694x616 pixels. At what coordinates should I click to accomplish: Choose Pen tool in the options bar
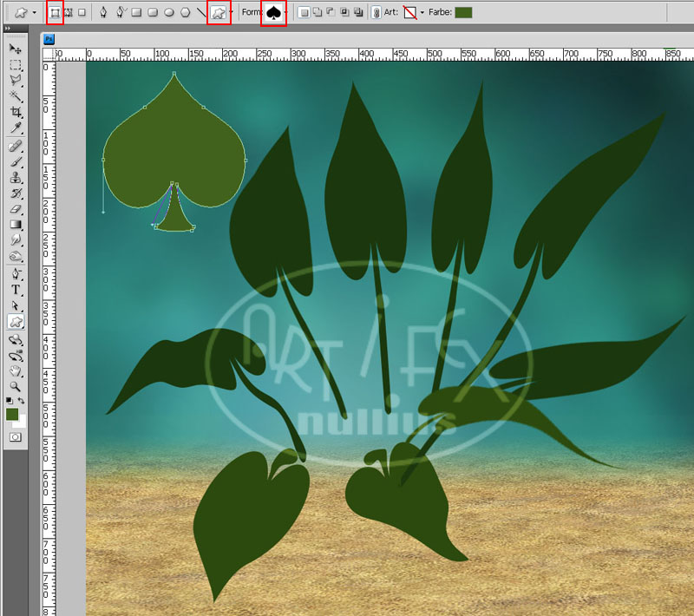pyautogui.click(x=103, y=12)
